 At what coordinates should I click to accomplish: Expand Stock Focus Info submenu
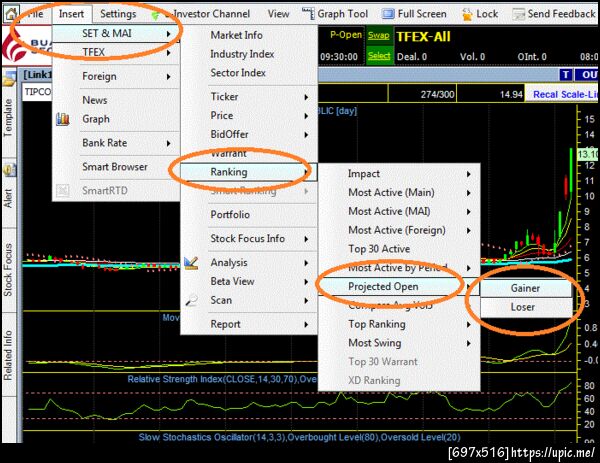point(249,238)
